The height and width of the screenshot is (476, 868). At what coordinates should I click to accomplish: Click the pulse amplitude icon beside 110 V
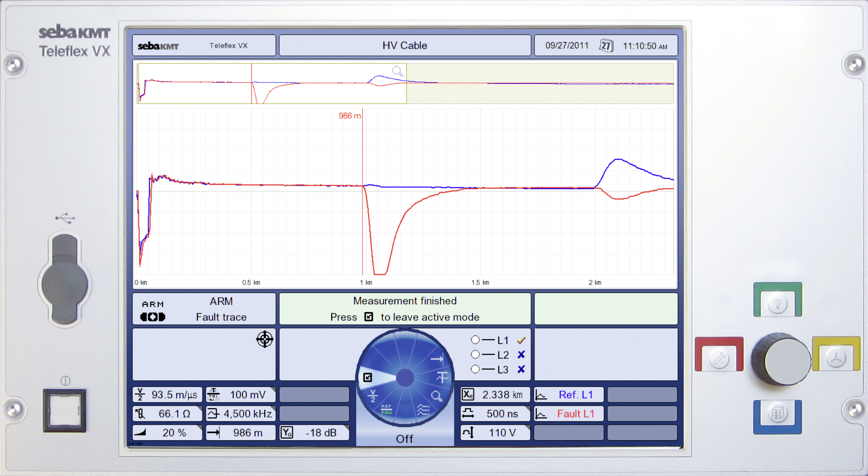[x=468, y=432]
